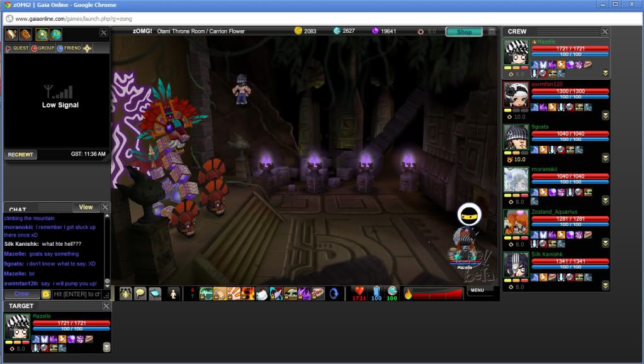
Task: Select Zealand_Aquarius' avatar in the crew list
Action: coord(516,223)
